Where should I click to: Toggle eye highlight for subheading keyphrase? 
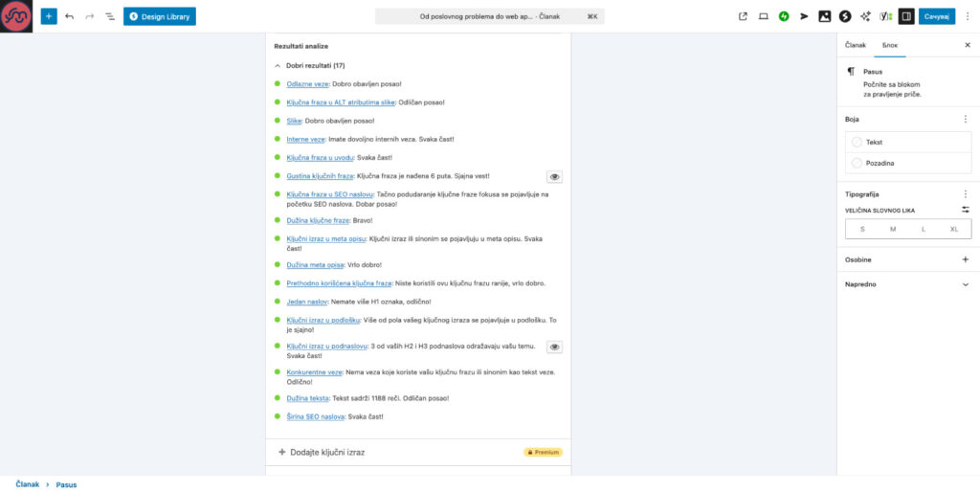pos(554,347)
